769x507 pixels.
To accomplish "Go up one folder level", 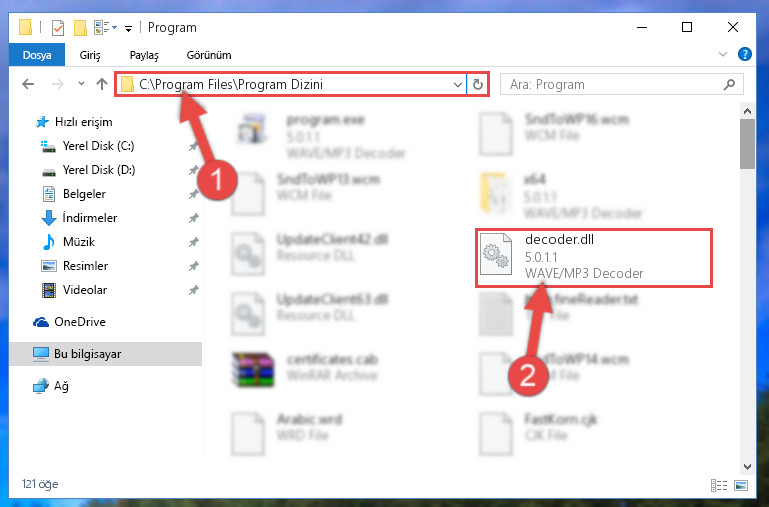I will point(102,84).
